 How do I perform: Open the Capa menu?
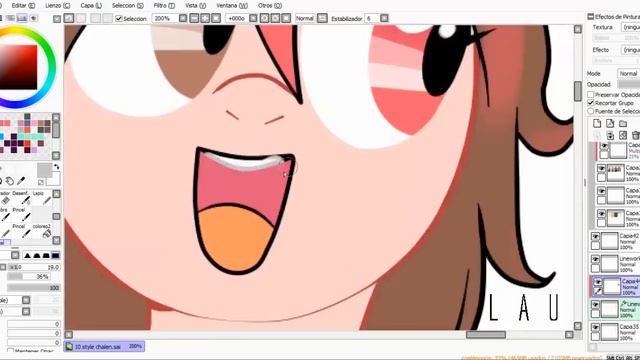91,6
